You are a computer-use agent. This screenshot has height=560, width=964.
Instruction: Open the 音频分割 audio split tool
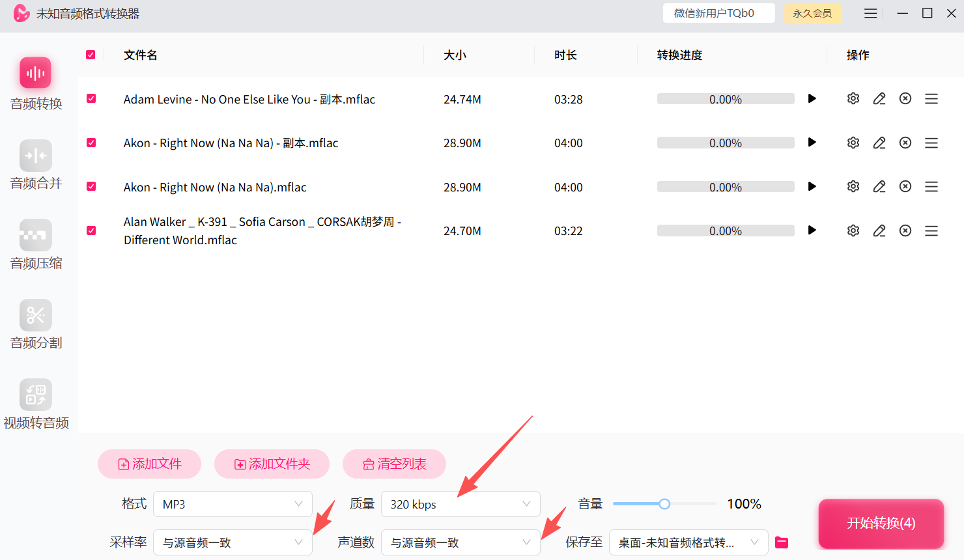tap(36, 325)
